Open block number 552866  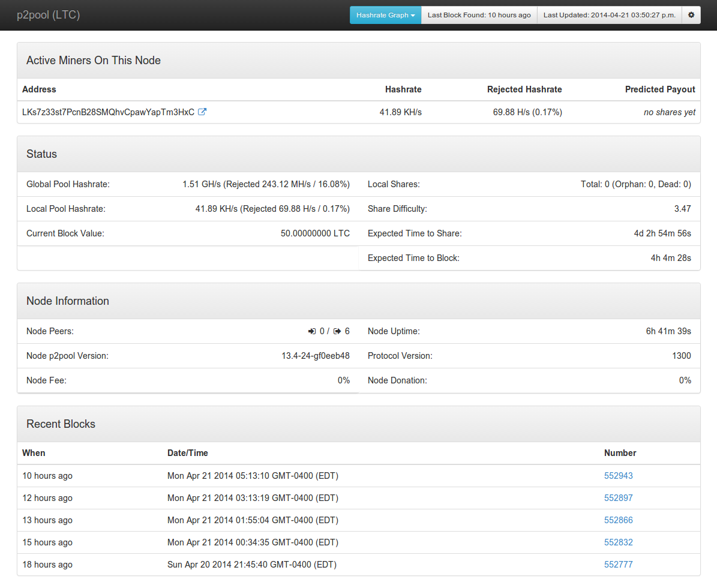click(618, 520)
